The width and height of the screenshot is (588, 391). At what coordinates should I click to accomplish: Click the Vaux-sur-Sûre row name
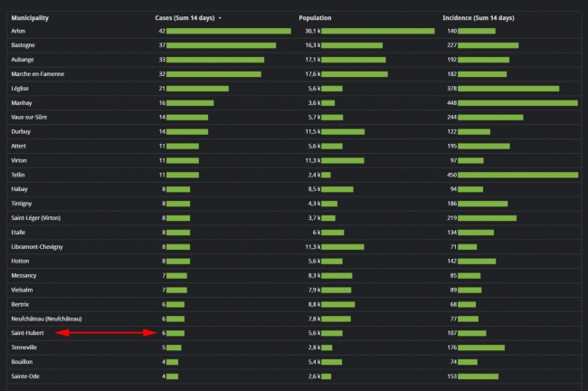click(29, 117)
